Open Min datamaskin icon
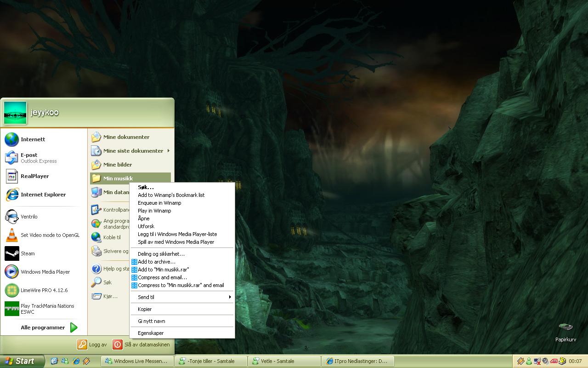588x368 pixels. click(96, 192)
